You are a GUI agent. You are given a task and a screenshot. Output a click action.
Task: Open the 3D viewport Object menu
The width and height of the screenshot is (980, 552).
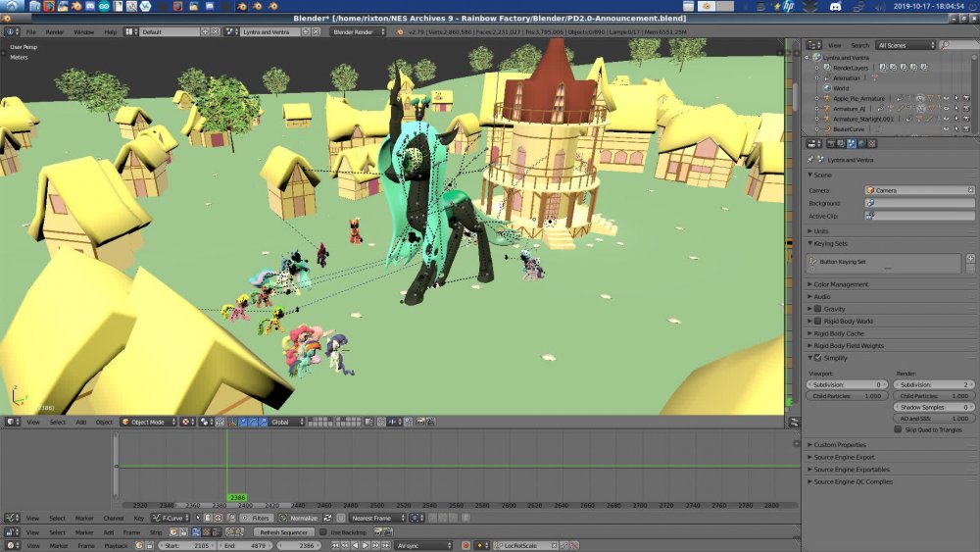point(104,422)
